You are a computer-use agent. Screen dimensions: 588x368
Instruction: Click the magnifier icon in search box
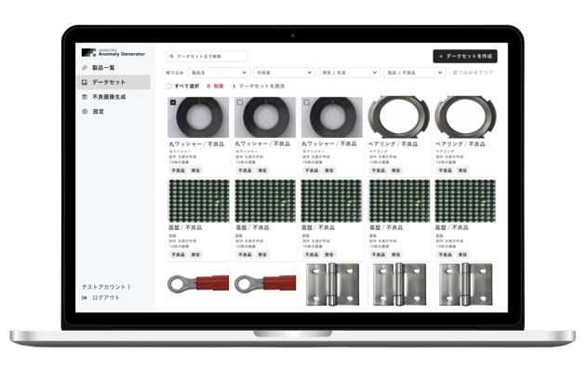click(172, 56)
